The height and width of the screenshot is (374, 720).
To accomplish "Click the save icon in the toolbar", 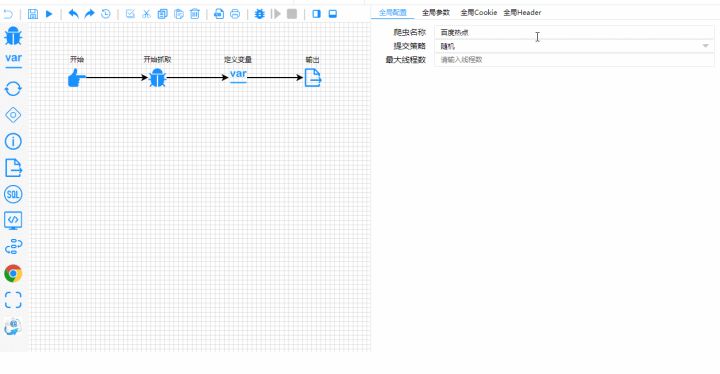I will (33, 14).
